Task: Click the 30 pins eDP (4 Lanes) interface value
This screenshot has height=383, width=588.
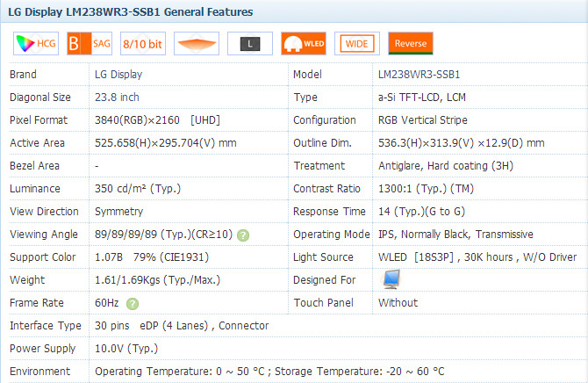Action: tap(182, 326)
